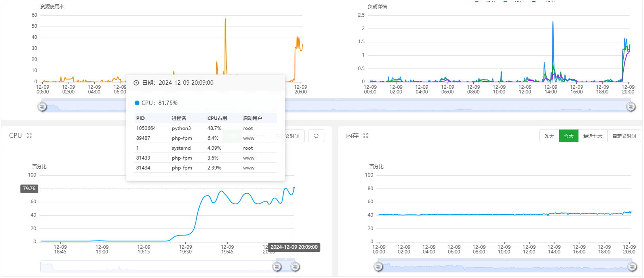
Task: Select PID 1050664 in process table
Action: click(146, 128)
